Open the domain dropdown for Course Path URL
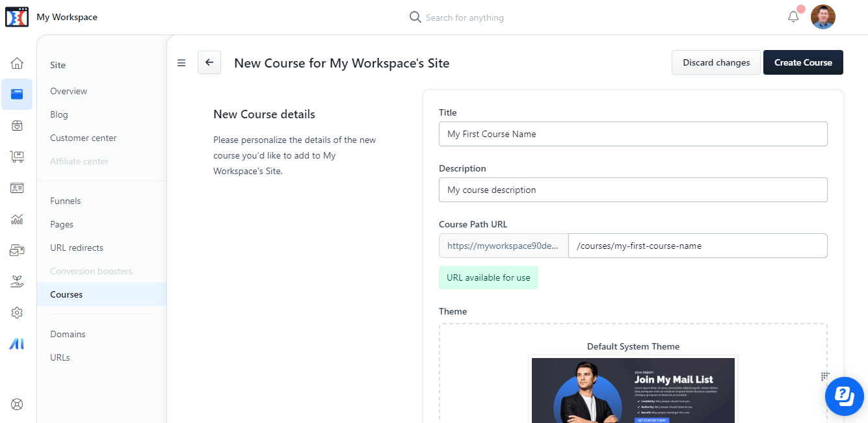868x423 pixels. coord(504,246)
